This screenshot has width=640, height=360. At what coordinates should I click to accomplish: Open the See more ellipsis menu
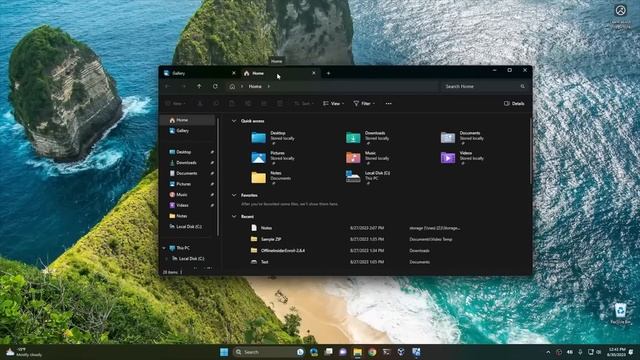[389, 104]
